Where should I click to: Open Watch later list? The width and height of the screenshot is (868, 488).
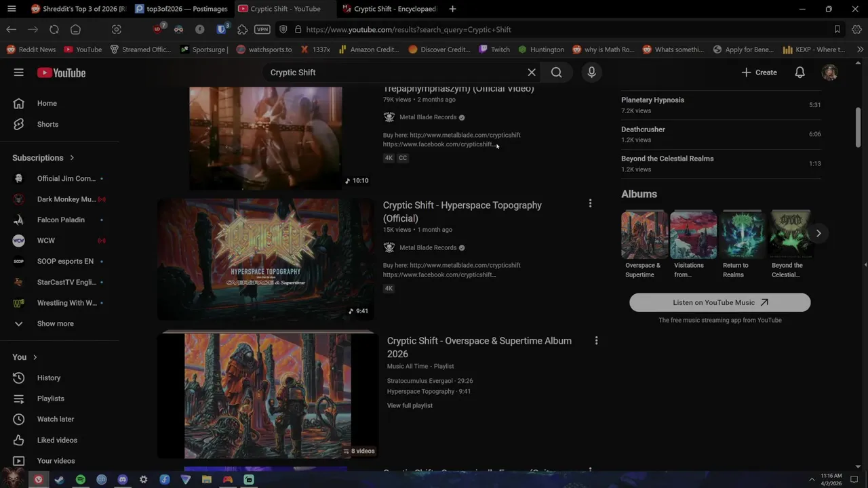[60, 419]
